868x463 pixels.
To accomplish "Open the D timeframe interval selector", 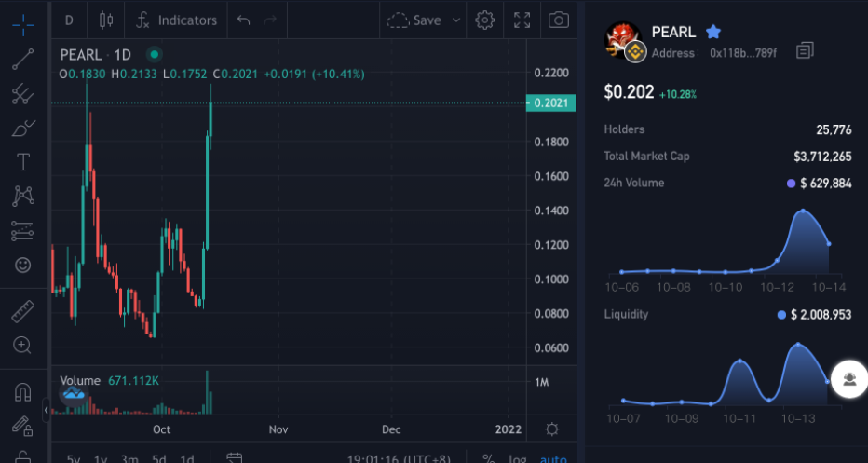I will click(x=69, y=20).
